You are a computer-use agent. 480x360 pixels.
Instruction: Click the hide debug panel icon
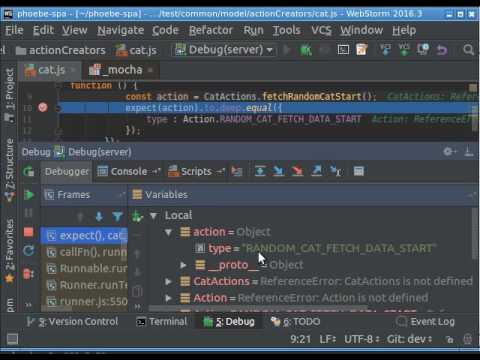[469, 152]
